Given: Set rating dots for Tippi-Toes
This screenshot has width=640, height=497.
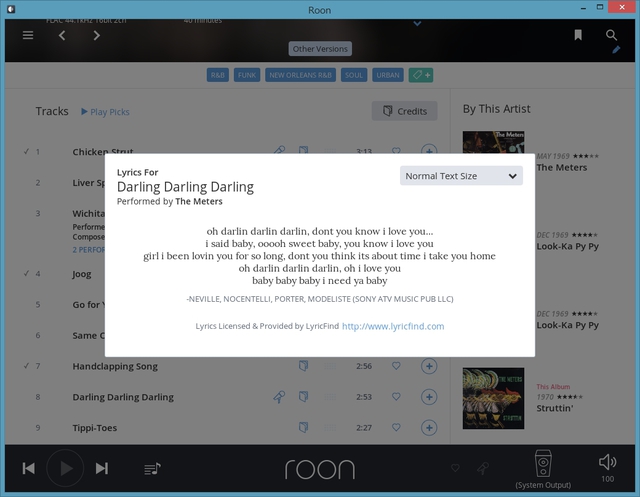Looking at the screenshot, I should [330, 428].
